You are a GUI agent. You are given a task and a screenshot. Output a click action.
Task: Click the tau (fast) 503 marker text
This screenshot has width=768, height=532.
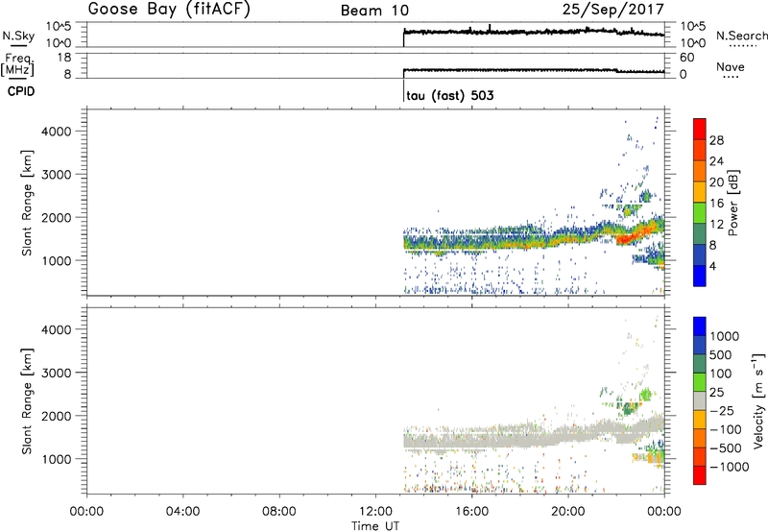coord(450,97)
